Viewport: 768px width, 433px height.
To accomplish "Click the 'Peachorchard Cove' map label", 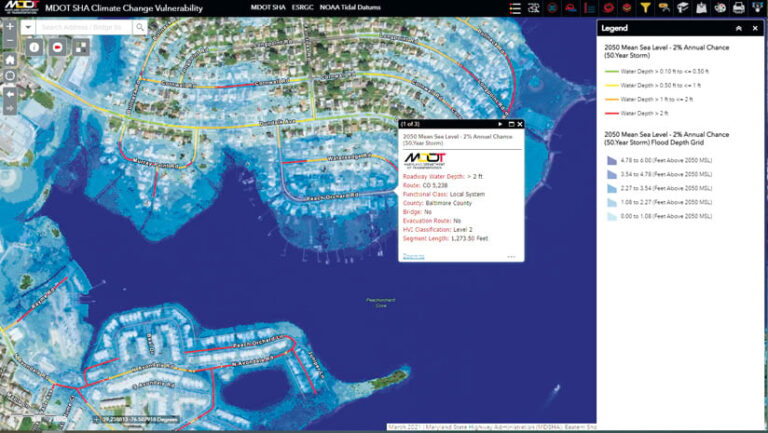I will coord(381,303).
